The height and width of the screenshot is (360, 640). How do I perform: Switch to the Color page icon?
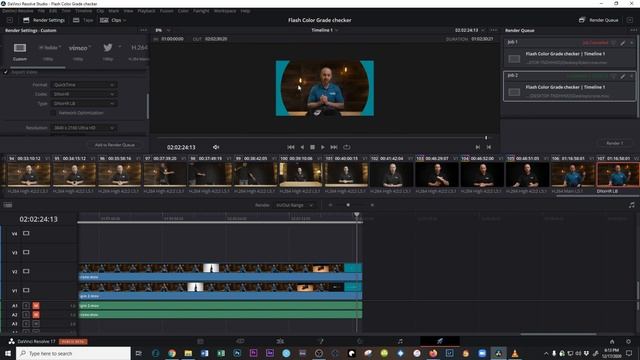pos(360,341)
